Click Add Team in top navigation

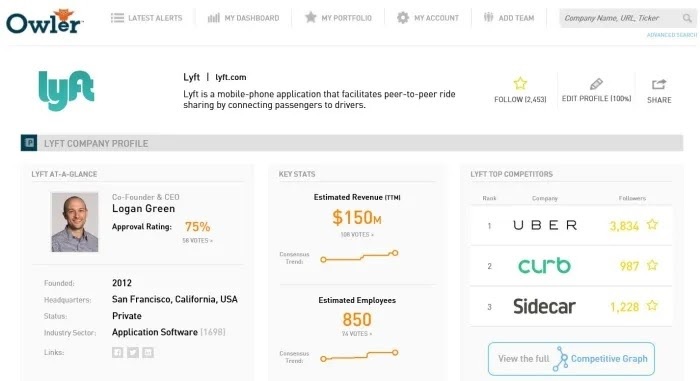508,18
